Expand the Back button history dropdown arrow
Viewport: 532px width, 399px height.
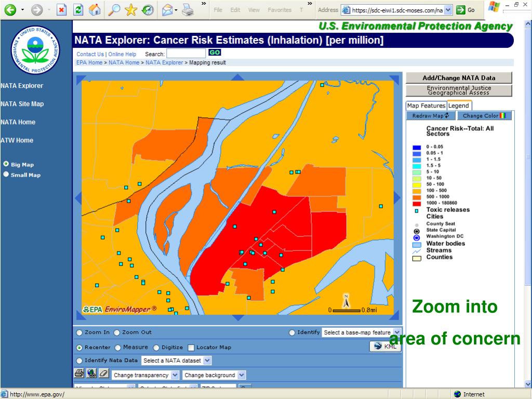point(22,10)
